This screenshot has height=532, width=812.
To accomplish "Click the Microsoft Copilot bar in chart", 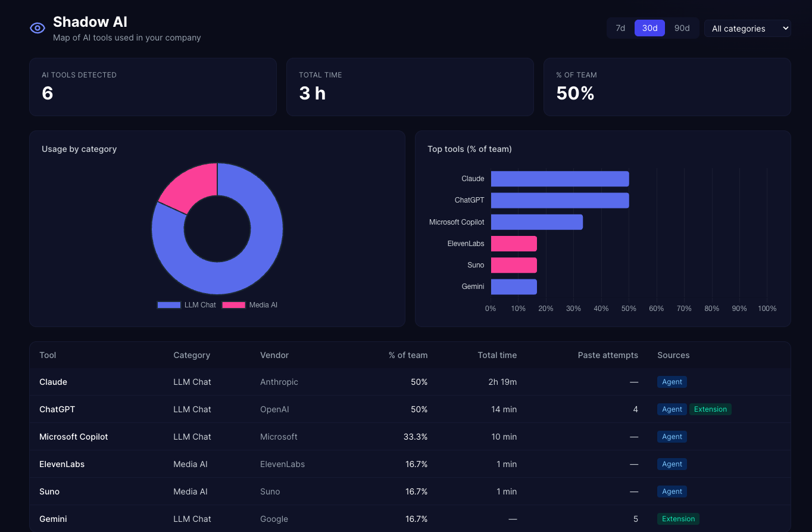I will pyautogui.click(x=536, y=222).
